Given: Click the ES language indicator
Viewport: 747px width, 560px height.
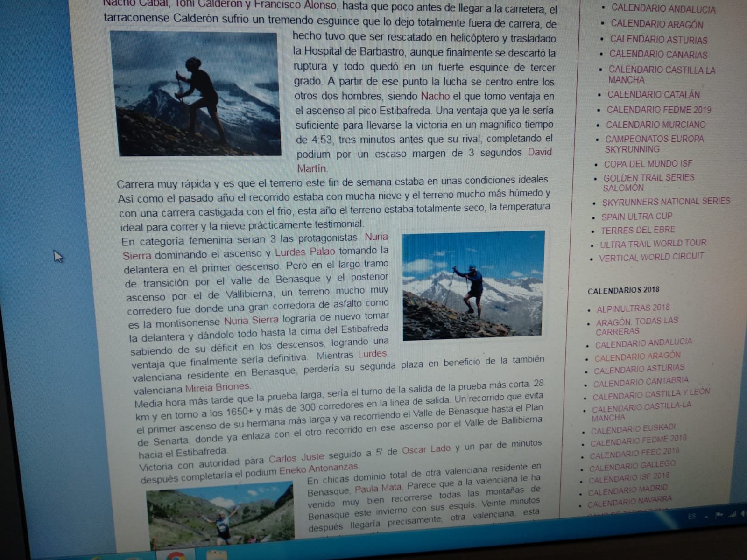Looking at the screenshot, I should pos(692,517).
